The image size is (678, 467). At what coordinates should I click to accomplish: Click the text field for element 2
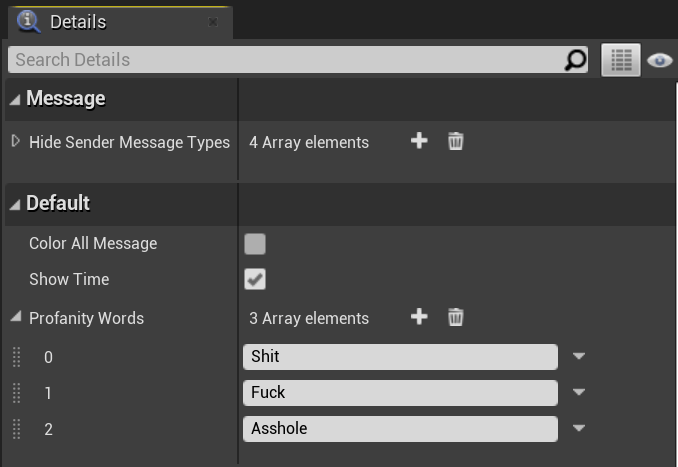[x=400, y=429]
